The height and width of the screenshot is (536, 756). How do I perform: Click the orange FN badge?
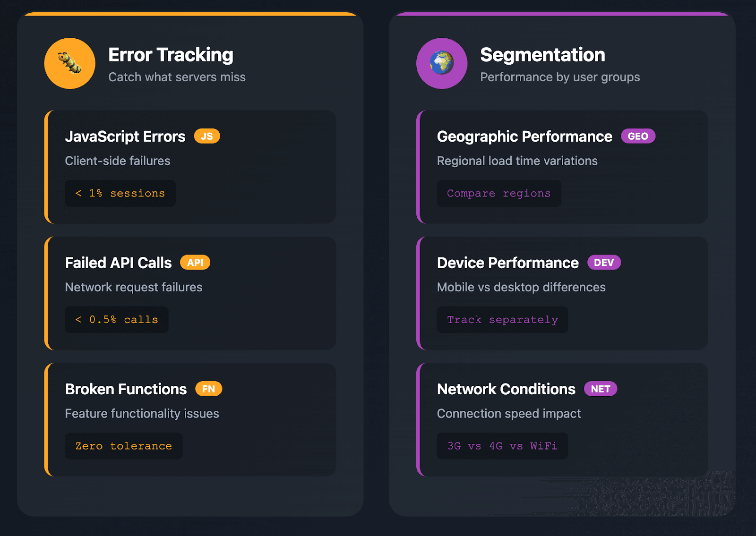pos(209,389)
